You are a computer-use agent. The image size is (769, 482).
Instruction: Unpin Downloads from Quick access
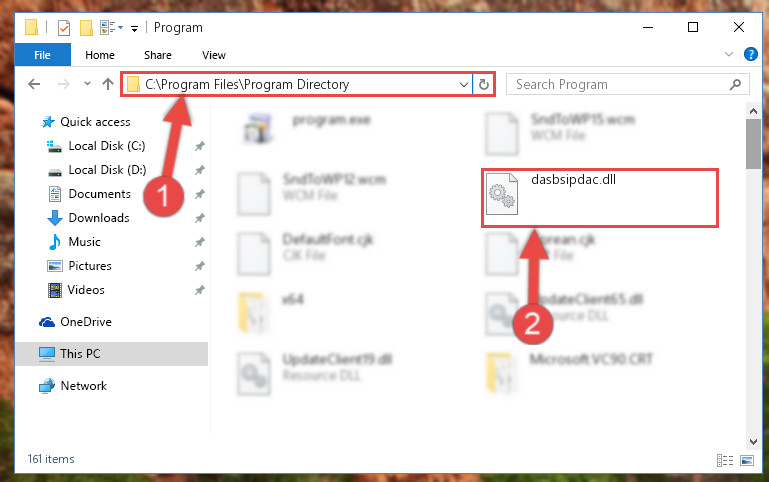tap(200, 218)
